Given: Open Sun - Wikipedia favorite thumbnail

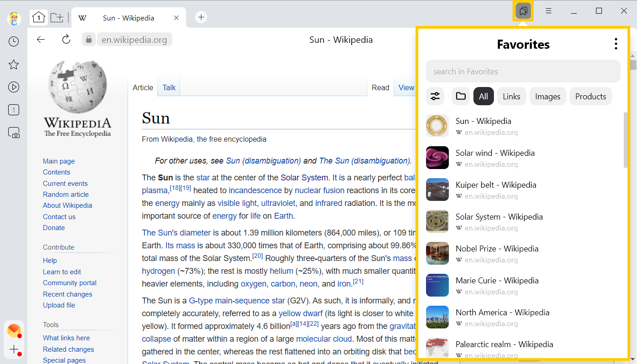Looking at the screenshot, I should pyautogui.click(x=437, y=126).
